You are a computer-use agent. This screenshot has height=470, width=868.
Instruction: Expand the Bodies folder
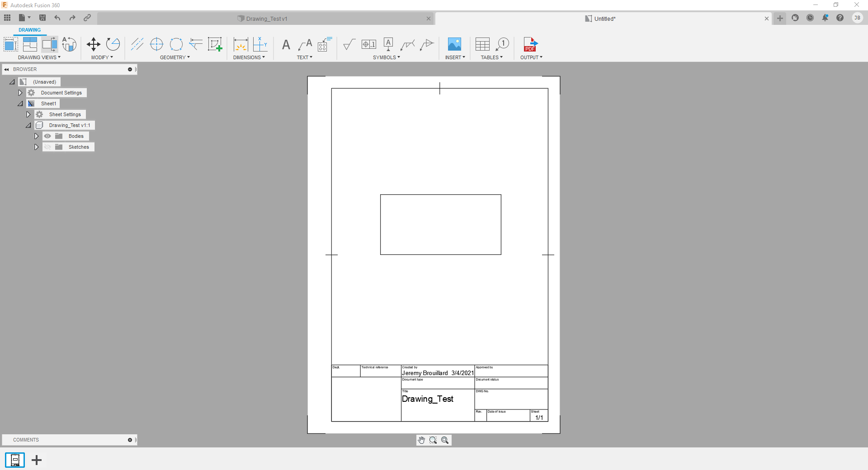click(x=36, y=136)
